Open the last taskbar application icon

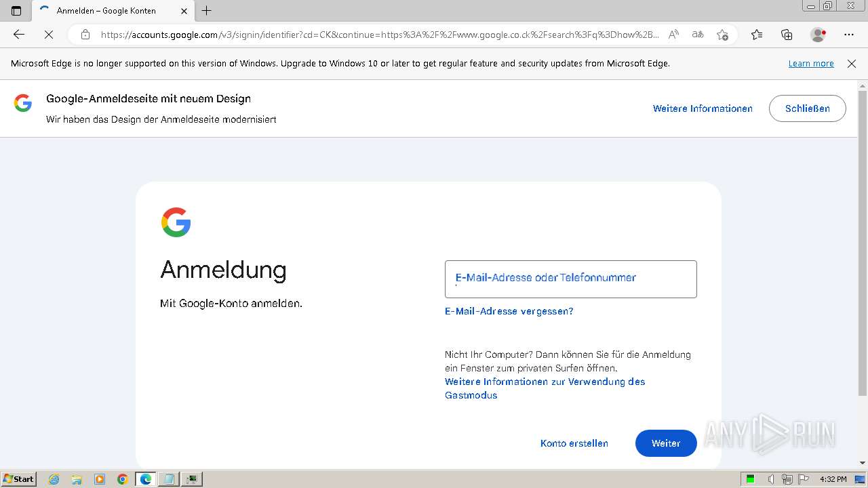coord(193,479)
